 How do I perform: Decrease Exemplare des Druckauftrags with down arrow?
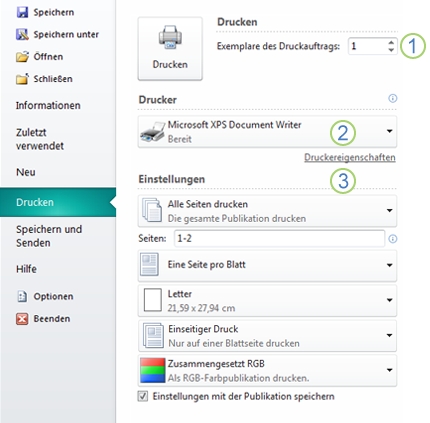click(391, 50)
